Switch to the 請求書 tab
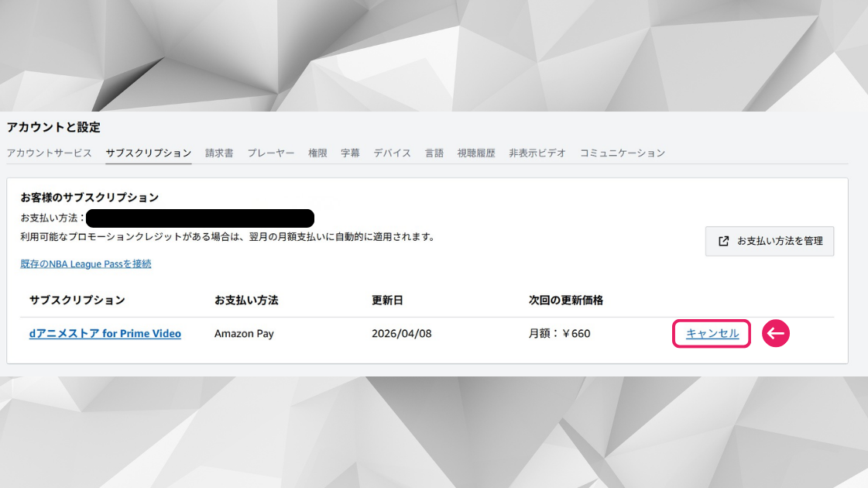This screenshot has height=488, width=868. click(x=219, y=153)
